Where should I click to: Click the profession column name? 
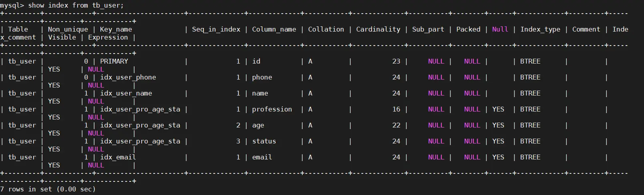point(272,109)
